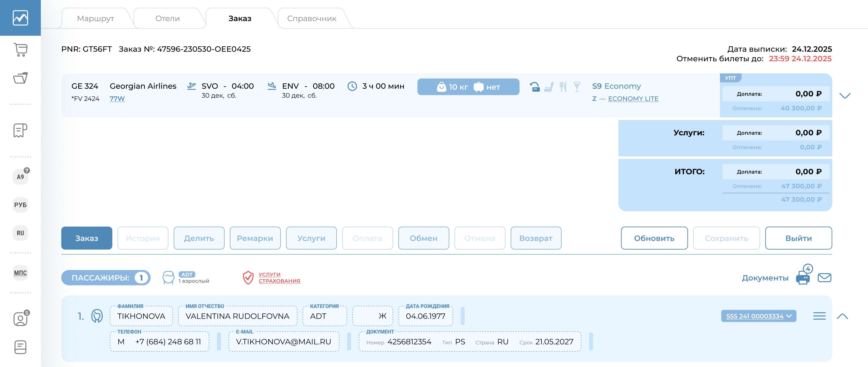Open the receipt icon in sidebar

[20, 130]
